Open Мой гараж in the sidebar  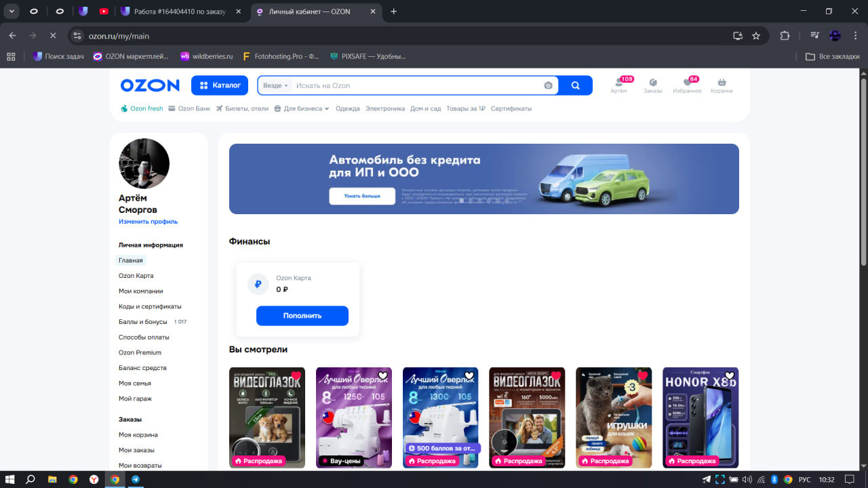coord(135,399)
